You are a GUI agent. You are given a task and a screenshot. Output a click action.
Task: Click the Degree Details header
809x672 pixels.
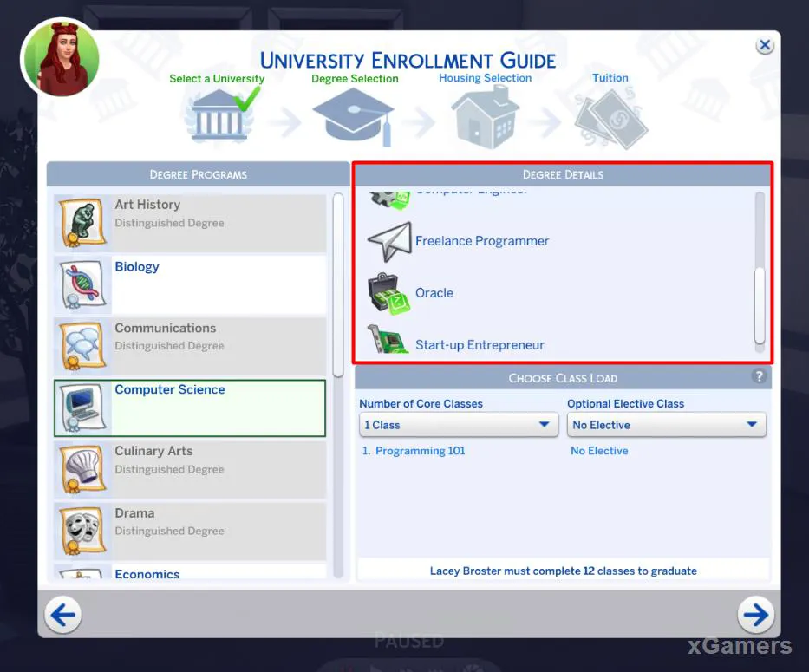[x=563, y=174]
